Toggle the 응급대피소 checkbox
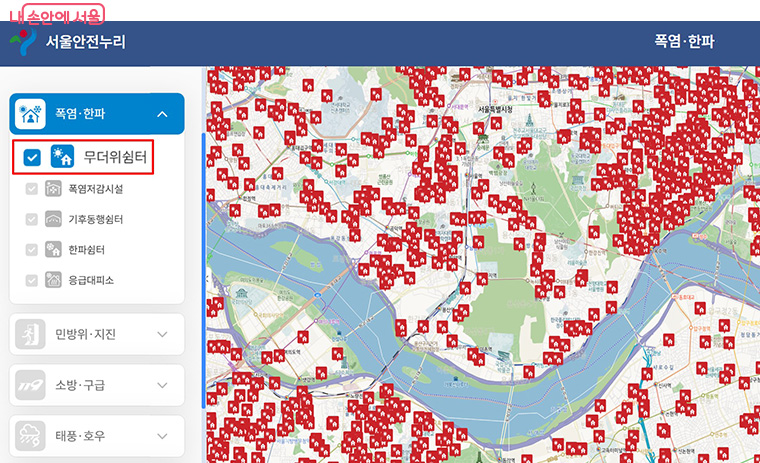 [32, 280]
